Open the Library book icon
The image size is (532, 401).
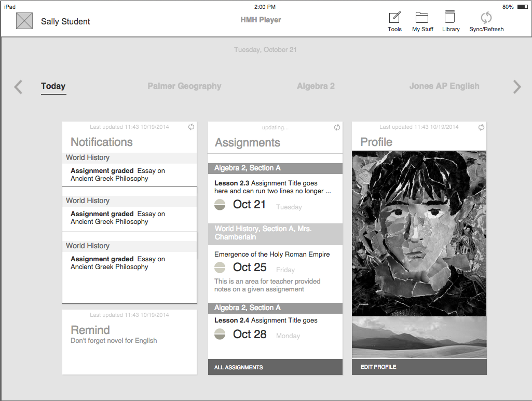[x=449, y=17]
